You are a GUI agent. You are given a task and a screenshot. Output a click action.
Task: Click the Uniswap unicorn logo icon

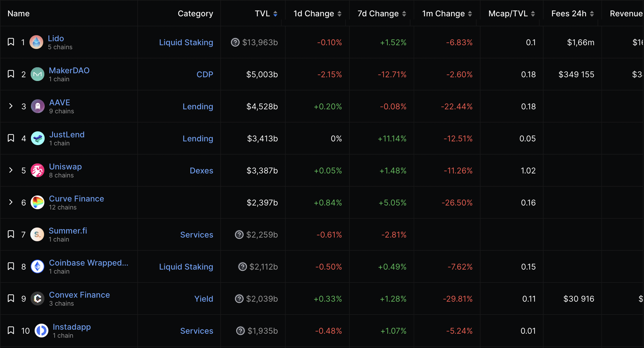click(x=37, y=171)
